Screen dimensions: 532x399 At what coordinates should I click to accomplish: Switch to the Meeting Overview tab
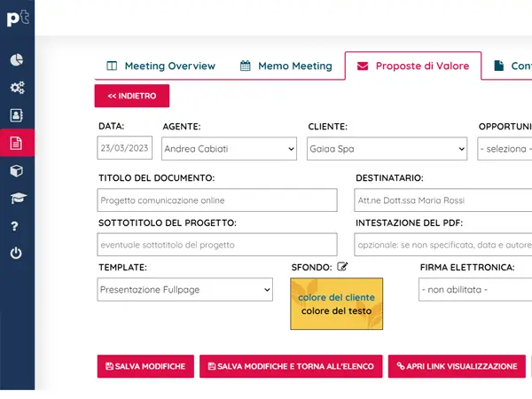coord(160,66)
